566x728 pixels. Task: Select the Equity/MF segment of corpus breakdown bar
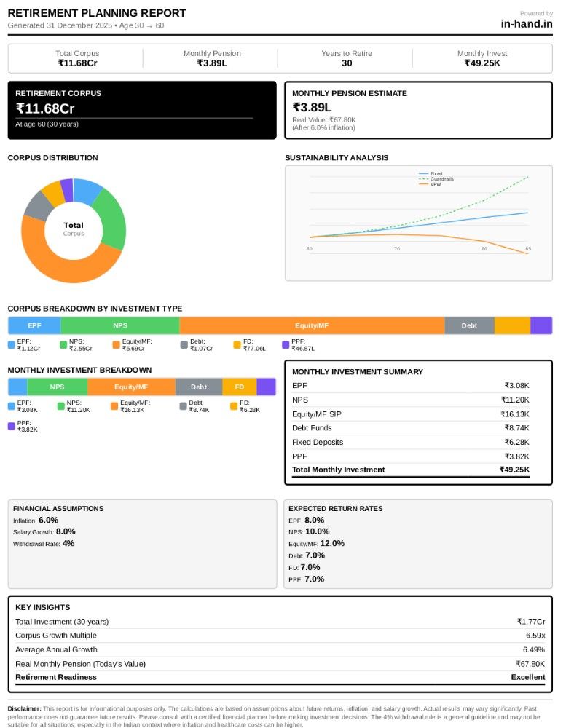[312, 325]
